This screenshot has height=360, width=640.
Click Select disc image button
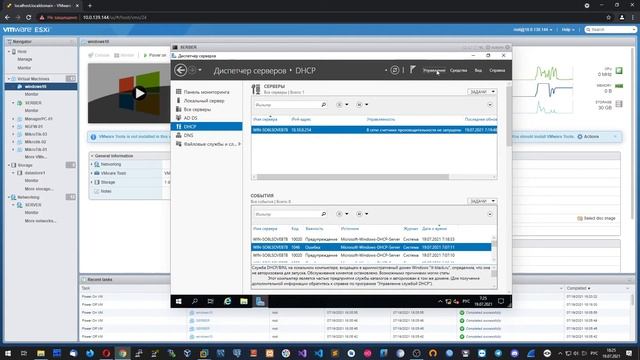coord(596,218)
